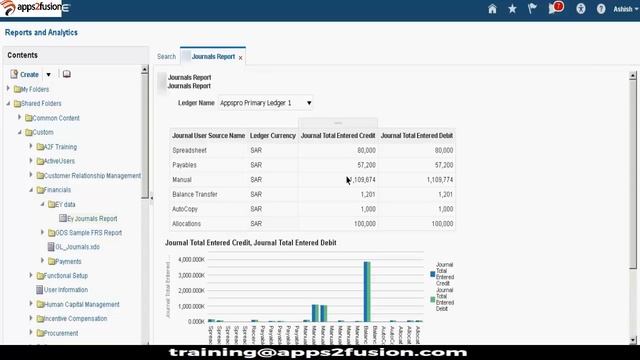Click report area scroll up arrow
The height and width of the screenshot is (360, 640).
[633, 75]
